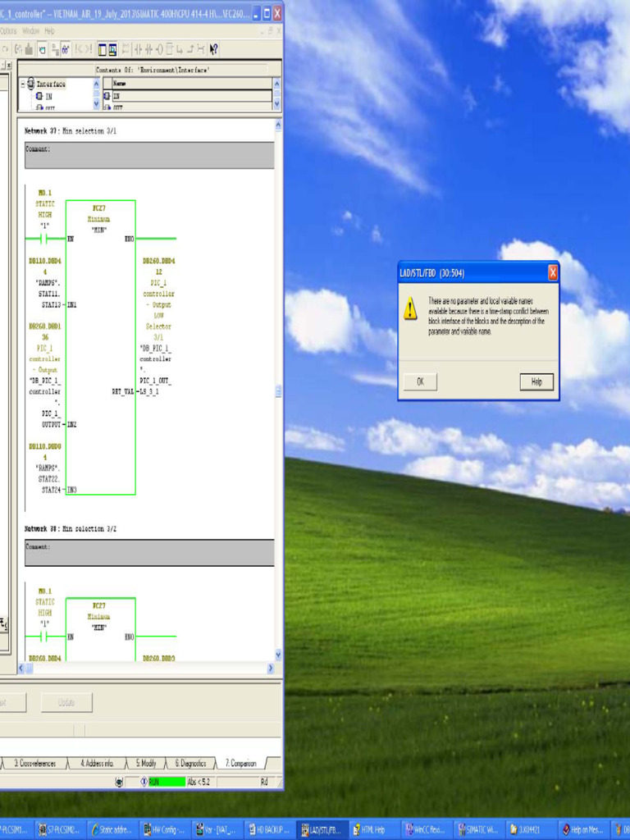The image size is (630, 840).
Task: Collapse the Interface tree node
Action: 23,84
